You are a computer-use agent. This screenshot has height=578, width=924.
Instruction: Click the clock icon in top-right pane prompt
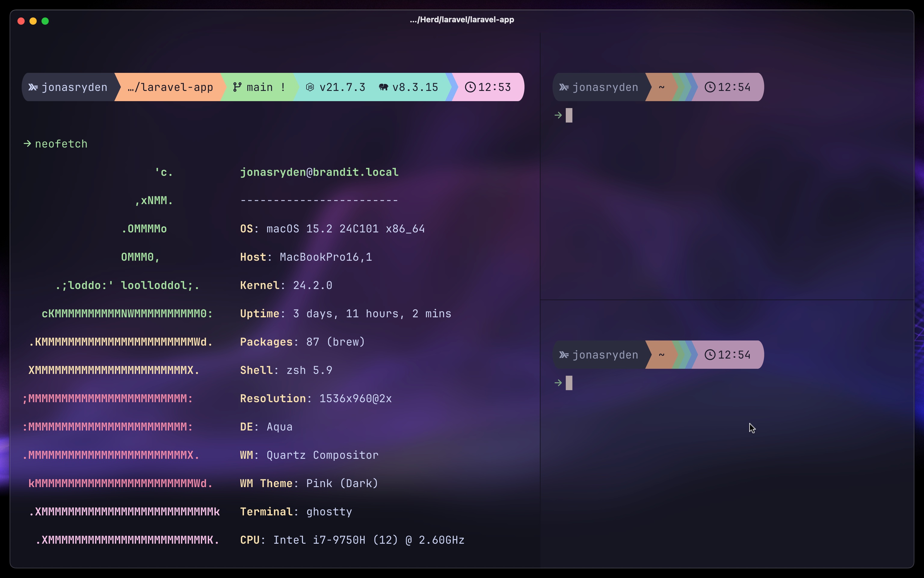point(710,87)
